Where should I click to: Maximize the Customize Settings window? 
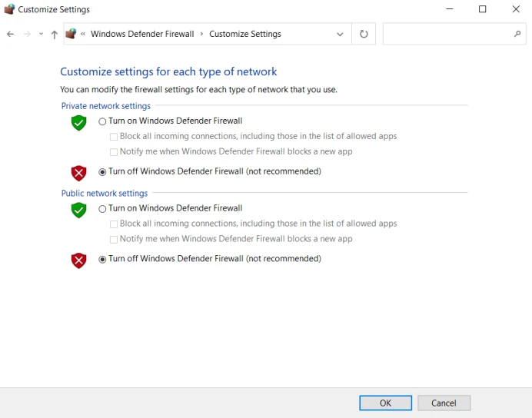[x=483, y=9]
